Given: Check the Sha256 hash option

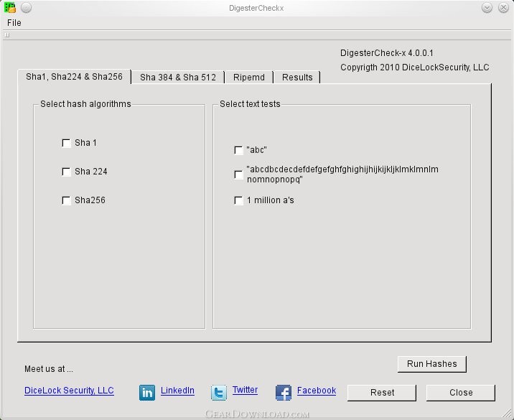Looking at the screenshot, I should point(67,200).
